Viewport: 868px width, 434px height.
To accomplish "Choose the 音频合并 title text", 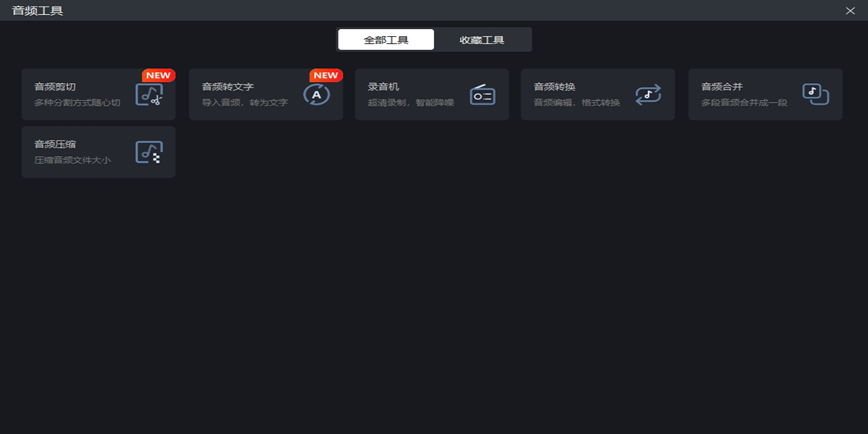I will [722, 87].
